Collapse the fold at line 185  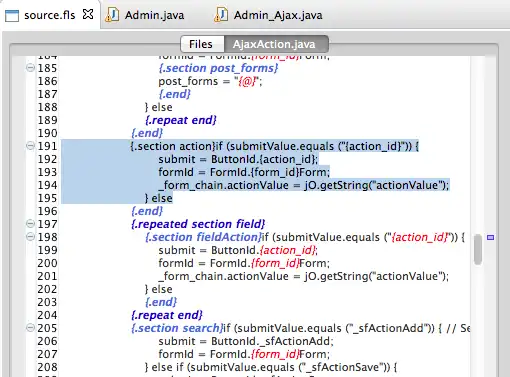click(30, 68)
